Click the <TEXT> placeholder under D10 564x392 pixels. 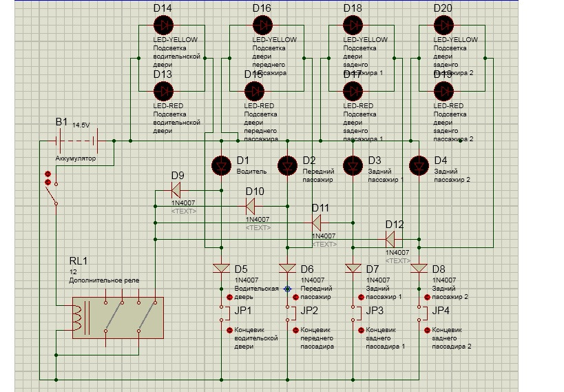coord(258,228)
